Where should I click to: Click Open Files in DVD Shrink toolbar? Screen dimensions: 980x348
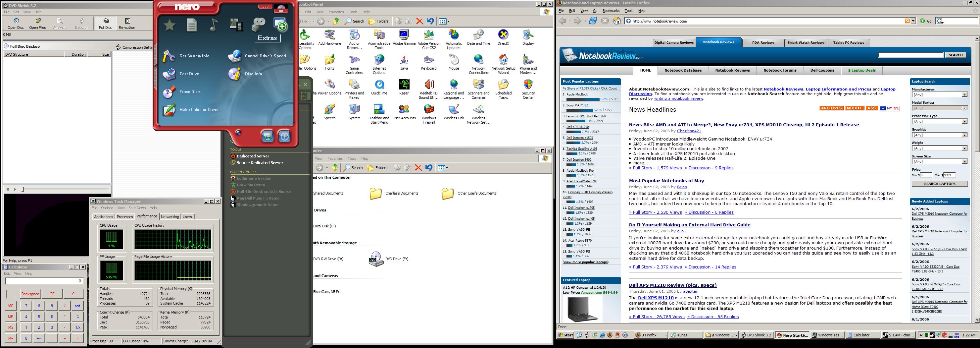[38, 24]
